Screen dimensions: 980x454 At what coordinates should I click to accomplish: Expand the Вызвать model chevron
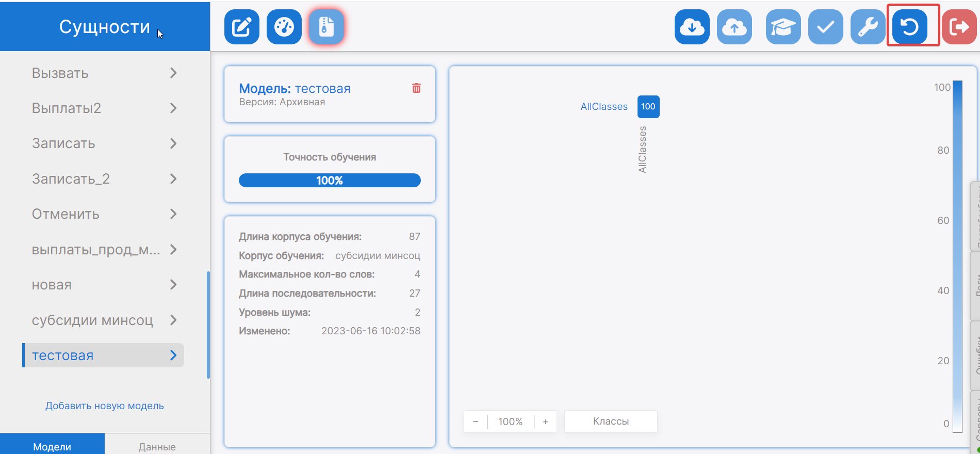pyautogui.click(x=173, y=73)
